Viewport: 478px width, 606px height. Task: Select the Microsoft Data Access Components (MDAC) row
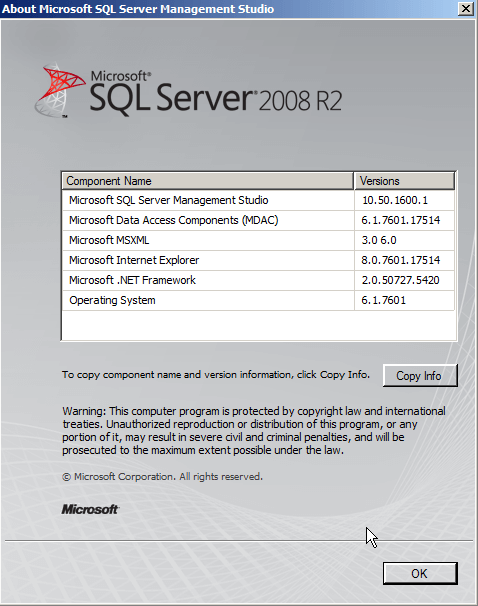tap(258, 220)
